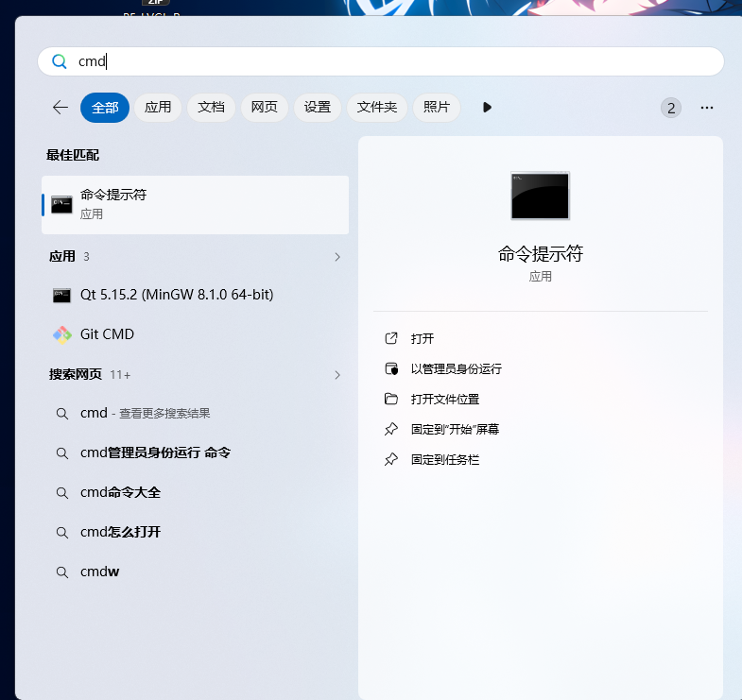
Task: Click the large 命令提示符 preview thumbnail
Action: [540, 196]
